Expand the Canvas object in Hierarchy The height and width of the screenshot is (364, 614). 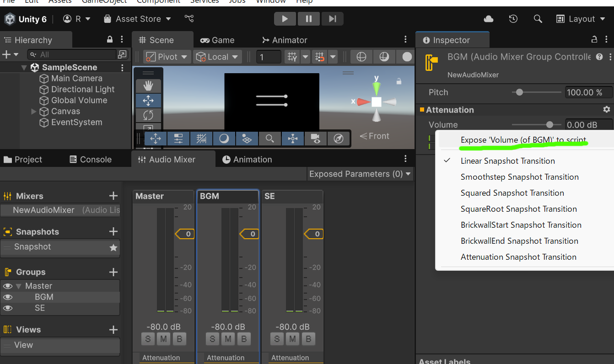pyautogui.click(x=33, y=112)
